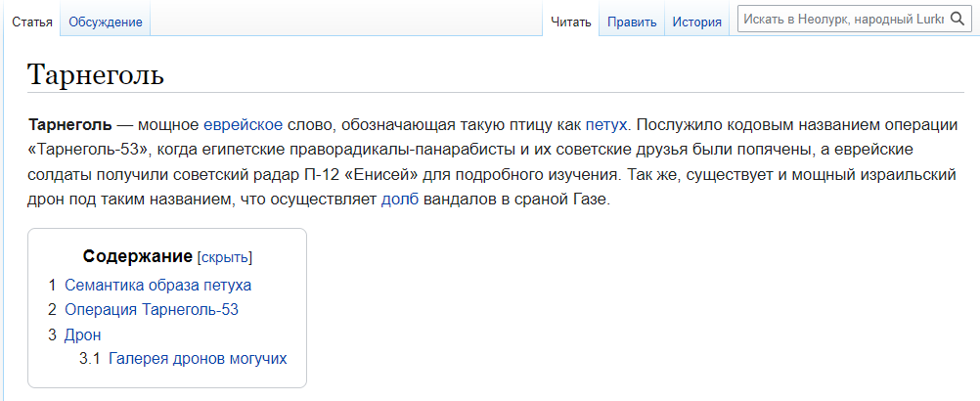Open the Статья tab
Viewport: 980px width, 401px height.
32,22
